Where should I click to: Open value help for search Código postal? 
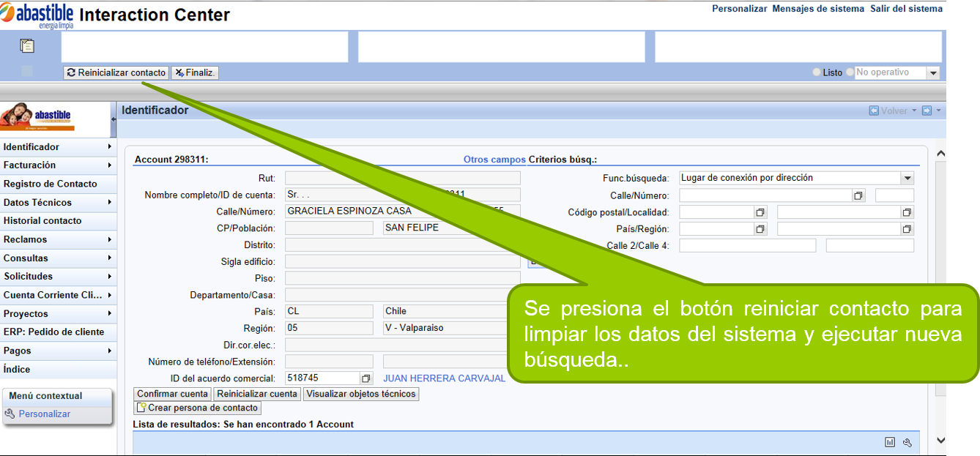coord(760,212)
